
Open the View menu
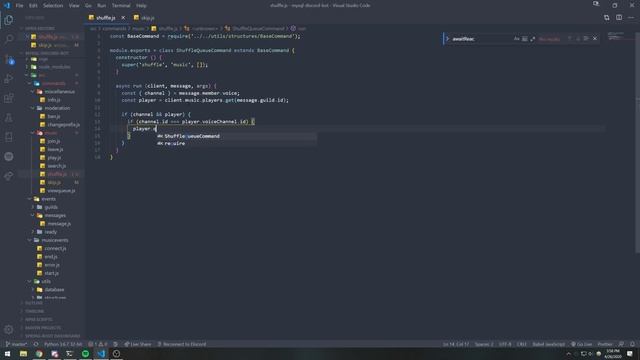click(x=74, y=6)
